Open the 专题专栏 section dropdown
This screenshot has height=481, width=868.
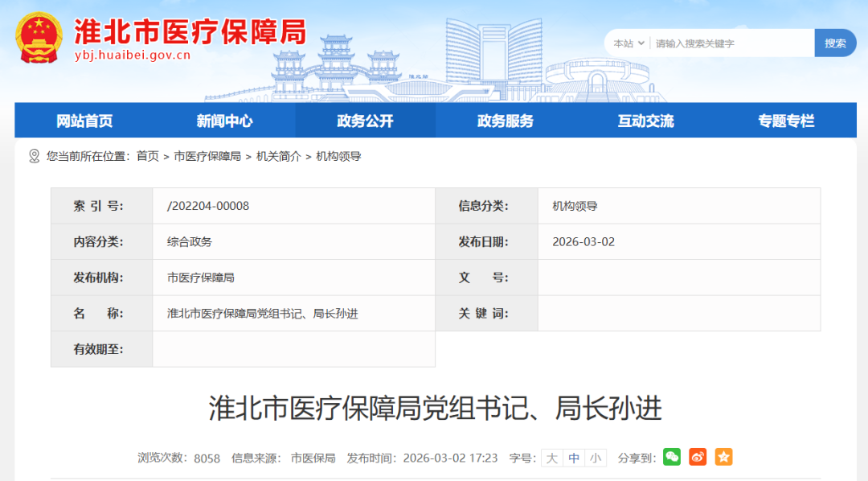coord(785,120)
